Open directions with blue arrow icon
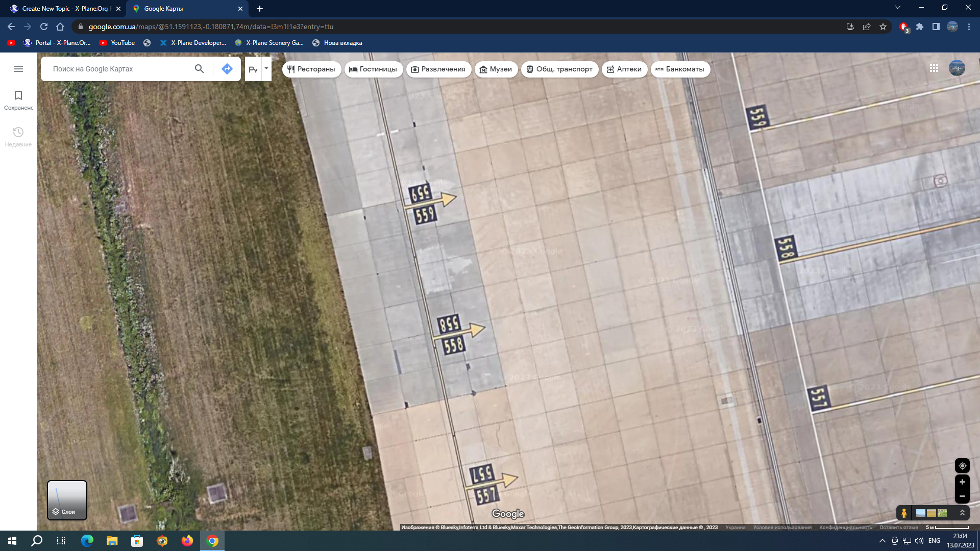This screenshot has width=980, height=551. pyautogui.click(x=227, y=69)
